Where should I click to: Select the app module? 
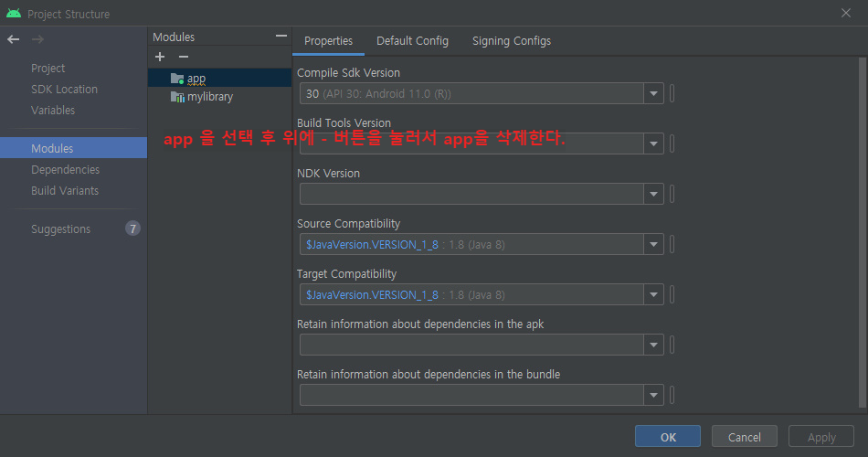pos(220,78)
